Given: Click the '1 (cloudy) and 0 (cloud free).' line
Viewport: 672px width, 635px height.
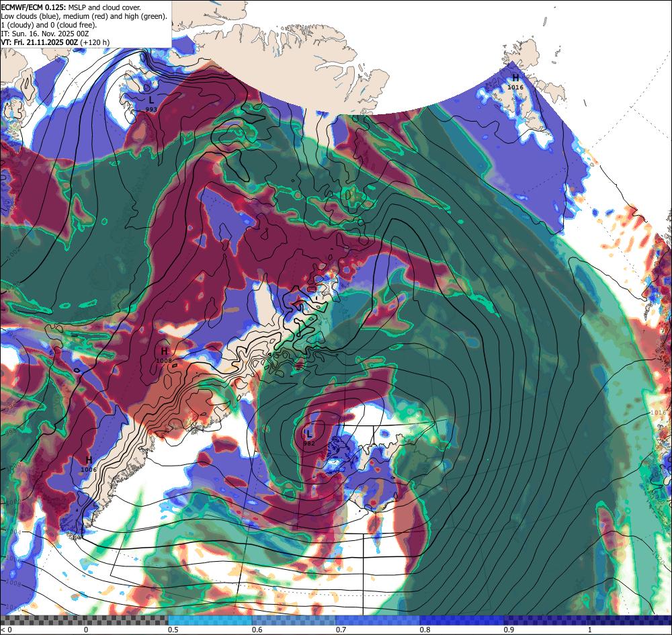Looking at the screenshot, I should click(49, 25).
